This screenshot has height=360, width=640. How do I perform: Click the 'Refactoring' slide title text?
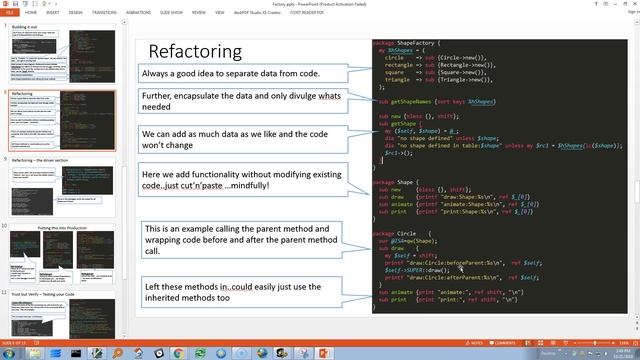click(195, 51)
